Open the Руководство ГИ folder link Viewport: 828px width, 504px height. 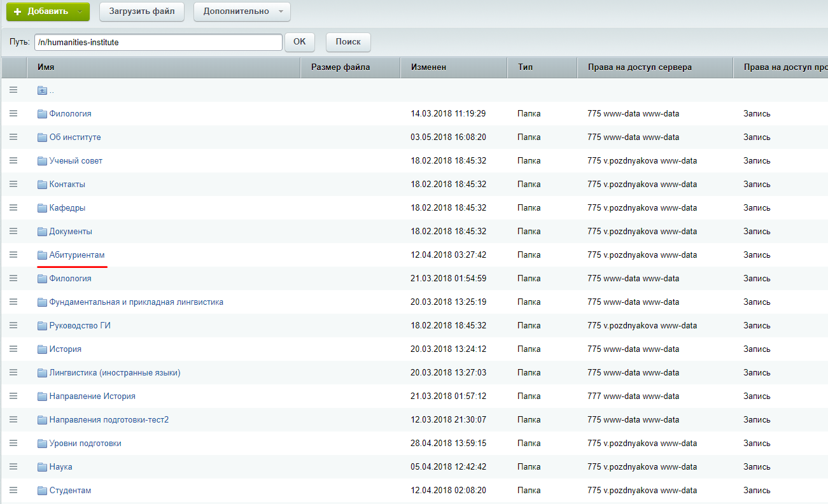tap(80, 325)
